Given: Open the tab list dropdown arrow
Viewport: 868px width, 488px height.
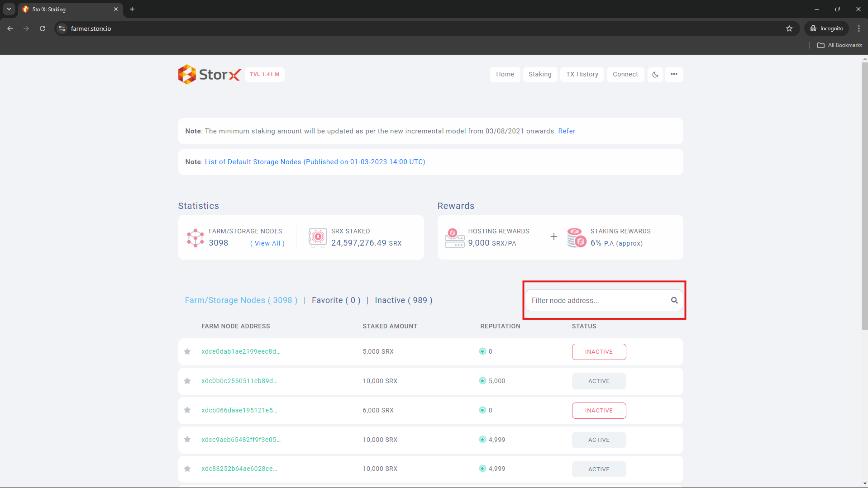Looking at the screenshot, I should (9, 9).
